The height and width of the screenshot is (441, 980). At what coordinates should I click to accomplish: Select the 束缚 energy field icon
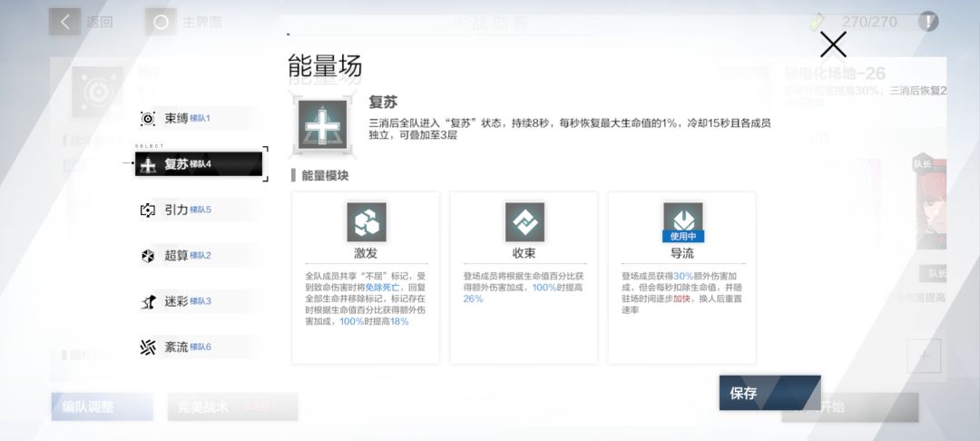click(x=148, y=119)
